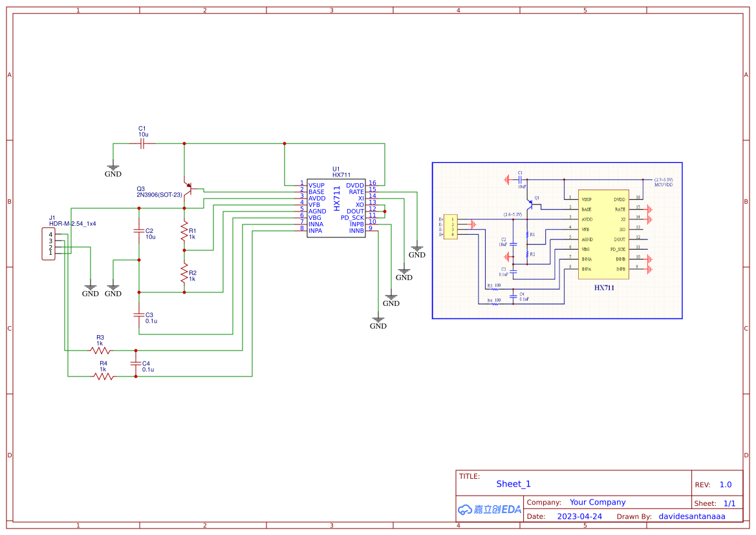Click the Sheet_1 title text
Viewport: 756px width, 535px height.
coord(513,484)
